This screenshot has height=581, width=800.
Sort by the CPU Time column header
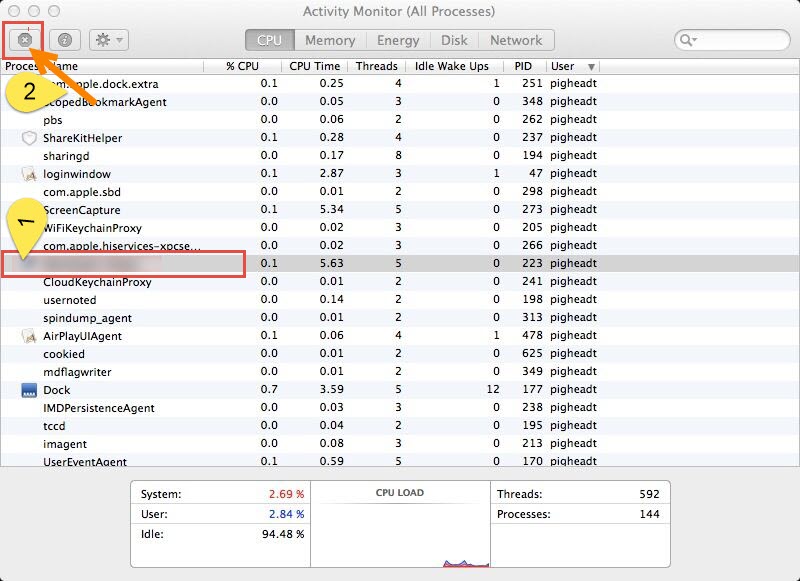(314, 66)
